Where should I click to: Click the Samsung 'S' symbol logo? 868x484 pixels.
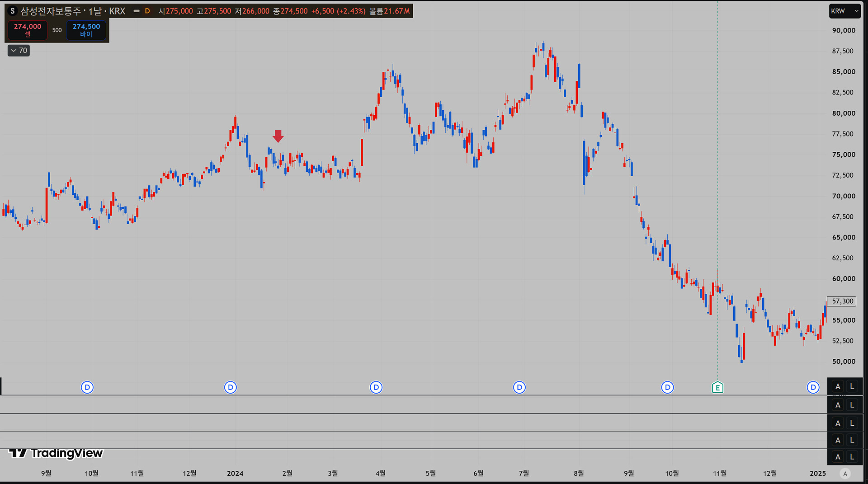tap(13, 11)
